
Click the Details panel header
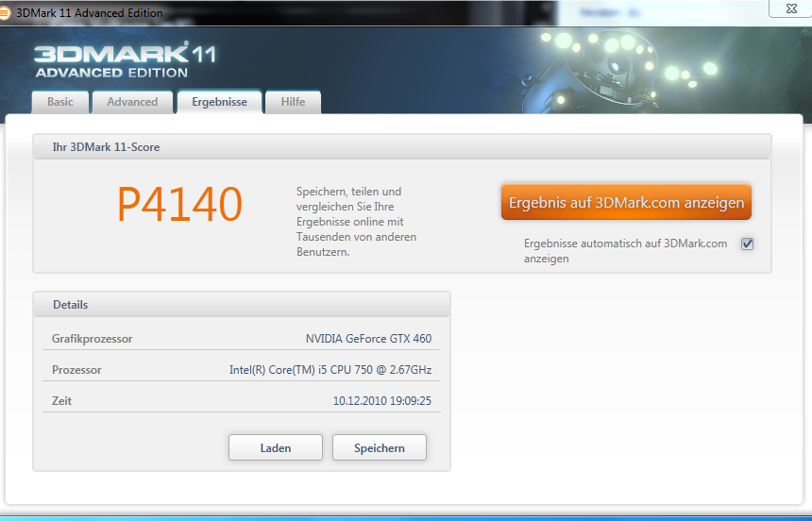pos(242,305)
